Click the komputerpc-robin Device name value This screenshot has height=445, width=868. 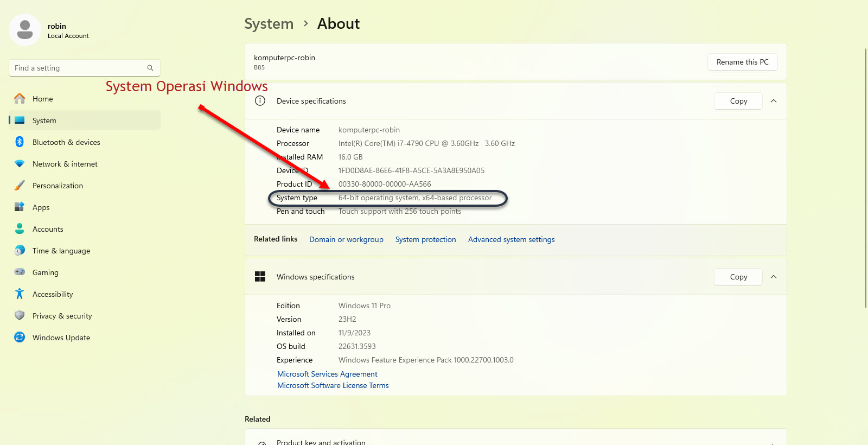[369, 130]
